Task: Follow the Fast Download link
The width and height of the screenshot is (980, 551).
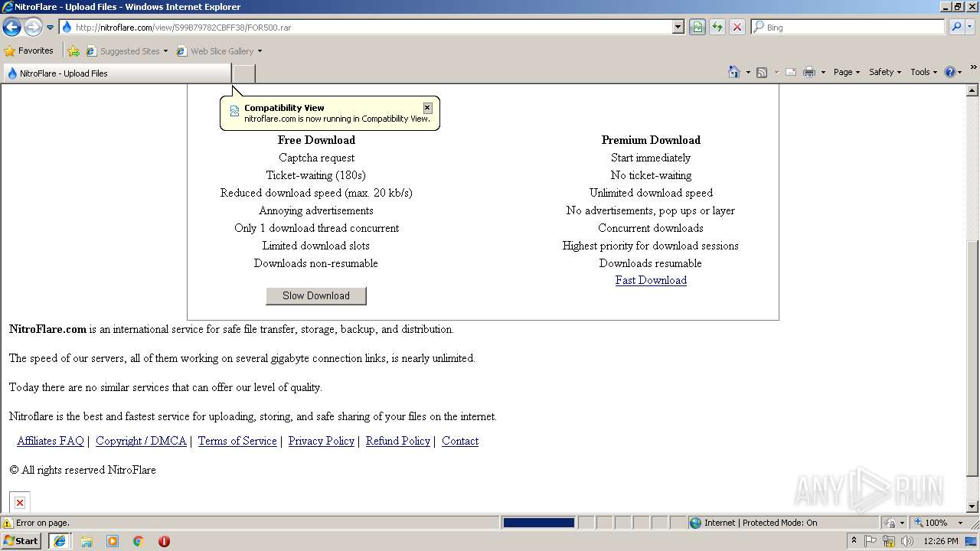Action: [x=651, y=280]
